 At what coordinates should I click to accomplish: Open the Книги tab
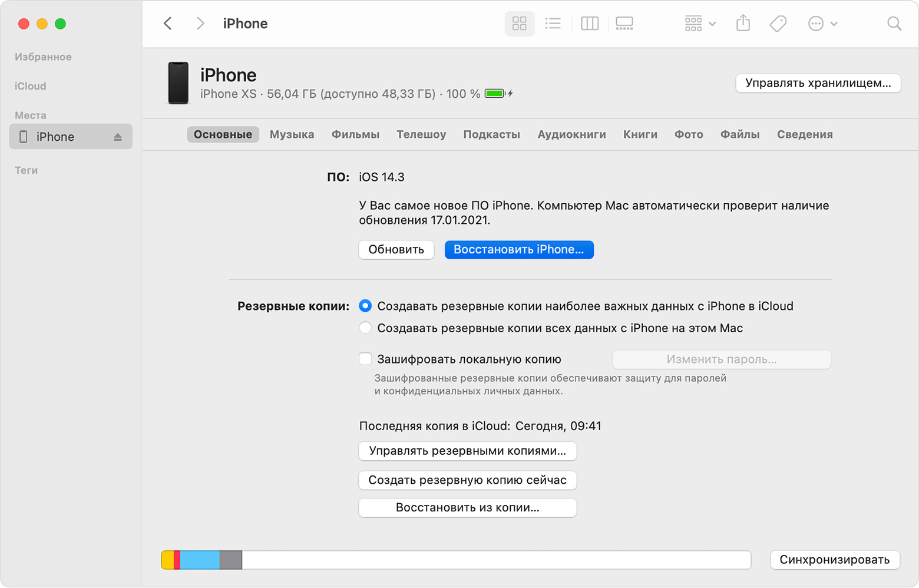[640, 134]
